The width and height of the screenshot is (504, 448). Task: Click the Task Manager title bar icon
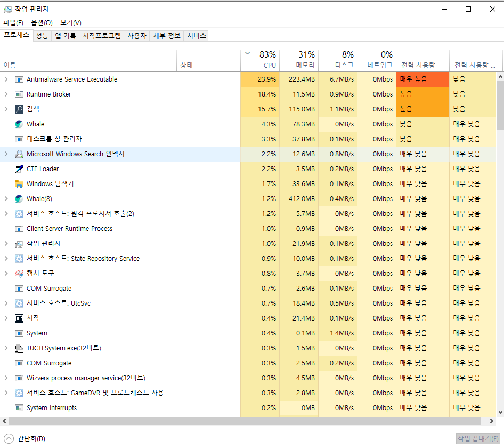[7, 10]
